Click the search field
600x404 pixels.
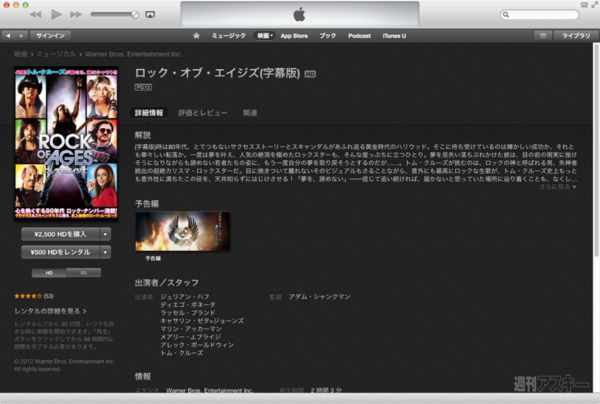(x=540, y=15)
